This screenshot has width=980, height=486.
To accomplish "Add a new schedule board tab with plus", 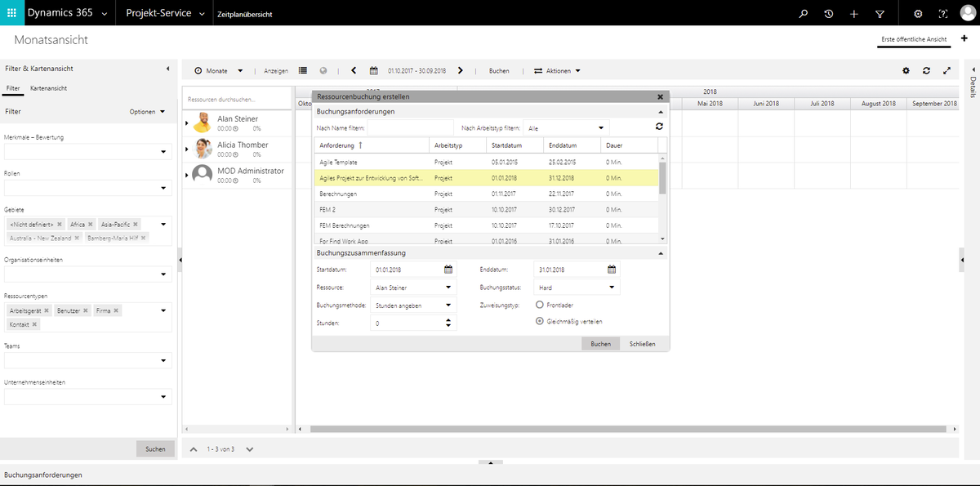I will pyautogui.click(x=965, y=38).
